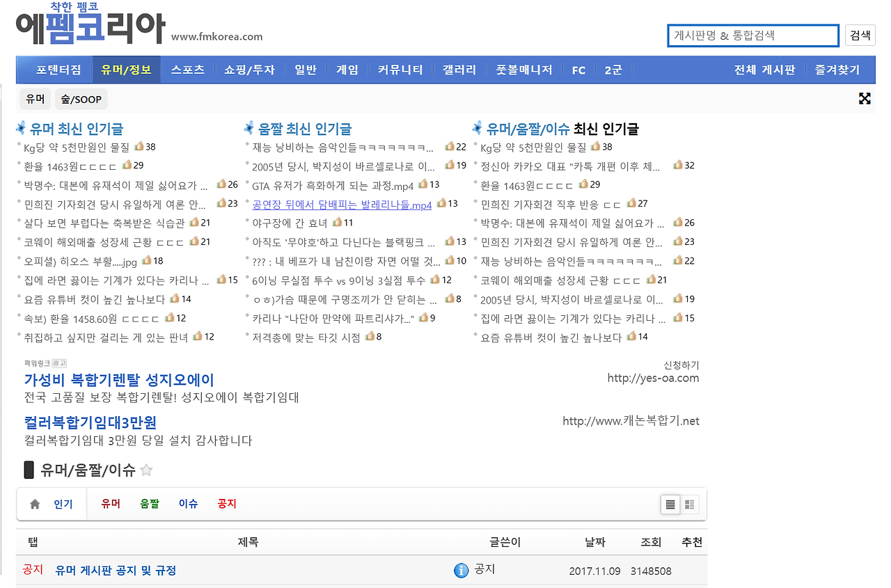Select the 풋볼매니저 menu item
Screen dimensions: 891x588
click(x=524, y=70)
